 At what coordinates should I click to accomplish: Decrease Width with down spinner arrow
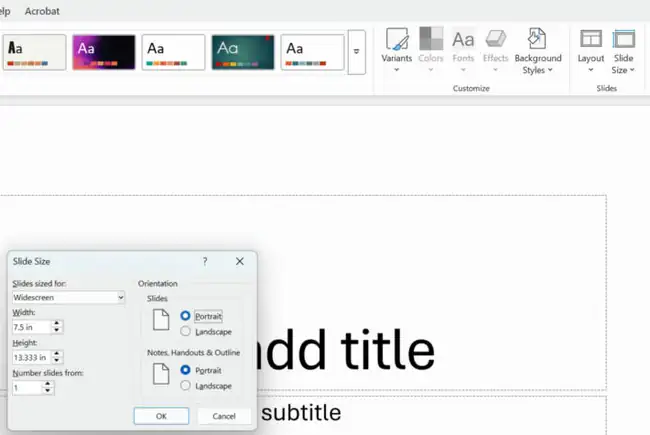[x=57, y=330]
